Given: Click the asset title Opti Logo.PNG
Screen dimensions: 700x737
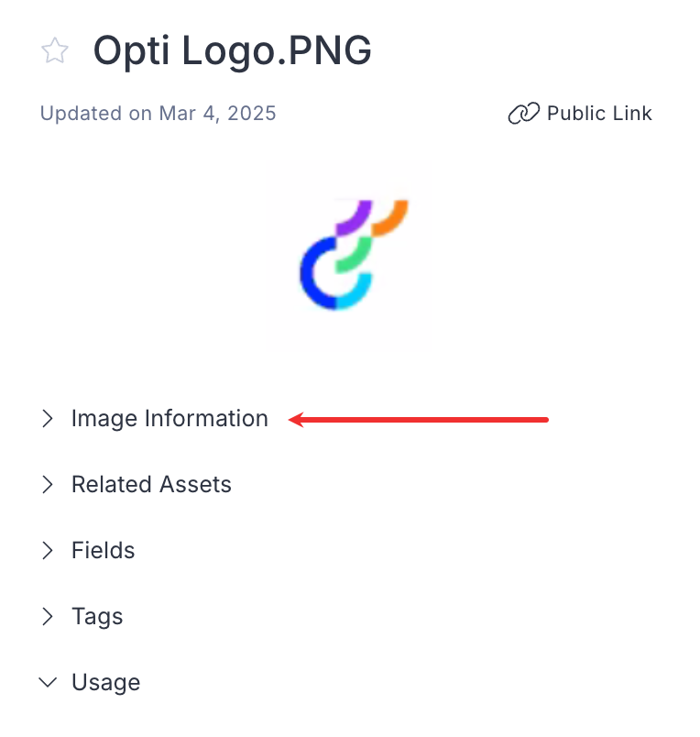Looking at the screenshot, I should point(232,51).
